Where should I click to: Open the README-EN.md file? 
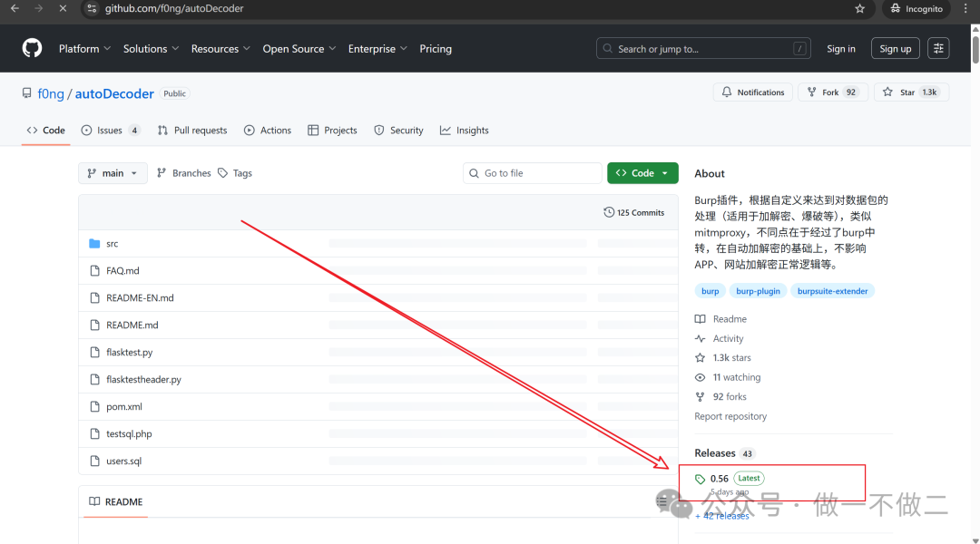tap(140, 298)
